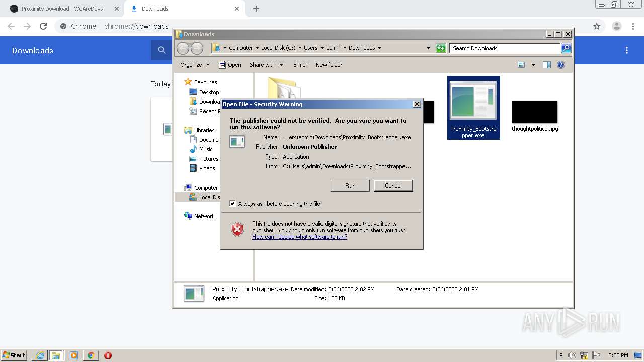Viewport: 644px width, 362px height.
Task: Close the Downloads Chrome tab
Action: click(237, 9)
